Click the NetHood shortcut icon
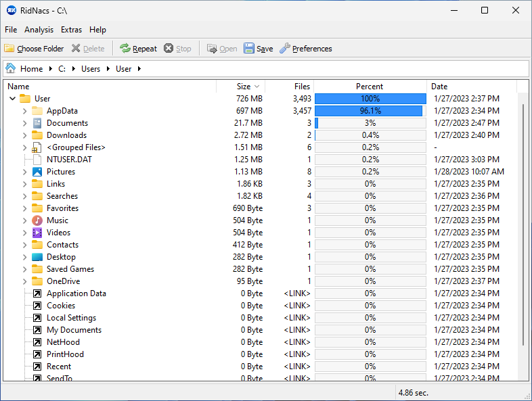This screenshot has height=401, width=532. click(37, 342)
